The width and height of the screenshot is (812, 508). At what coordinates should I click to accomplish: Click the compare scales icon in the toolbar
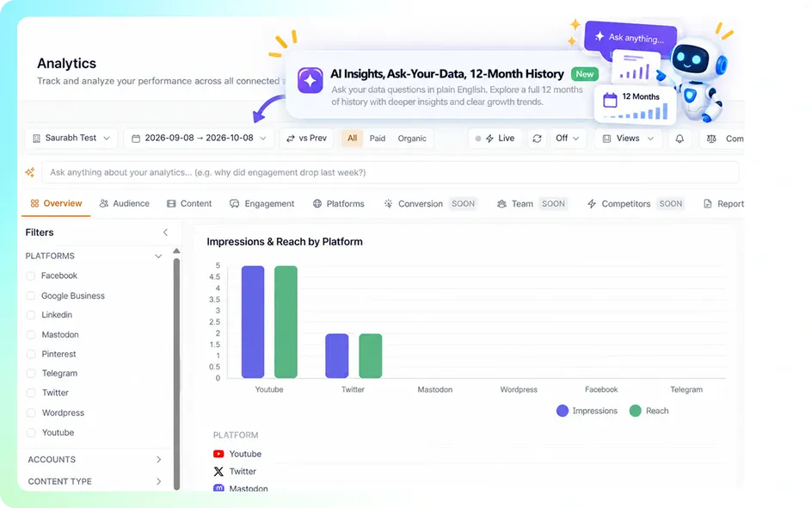point(711,139)
